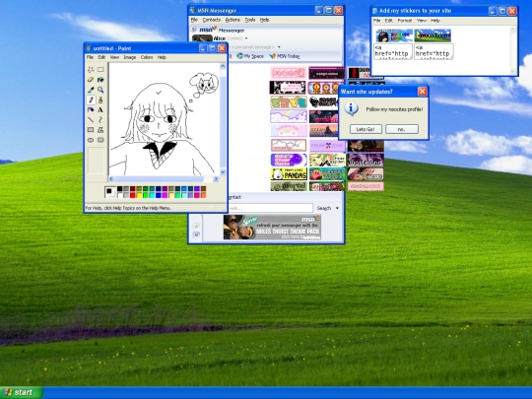Select the Curve tool in Paint
The width and height of the screenshot is (532, 399).
click(100, 120)
